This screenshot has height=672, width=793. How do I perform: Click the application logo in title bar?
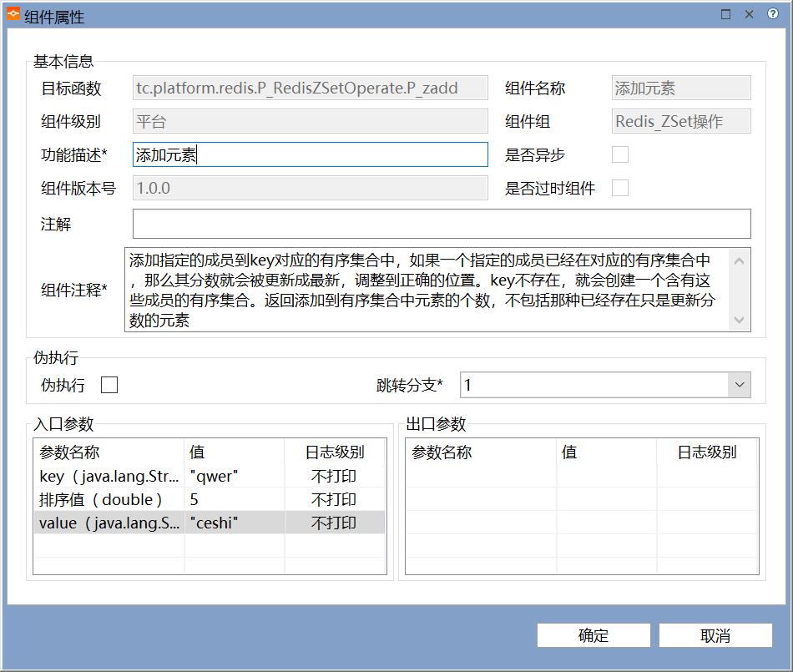tap(13, 14)
